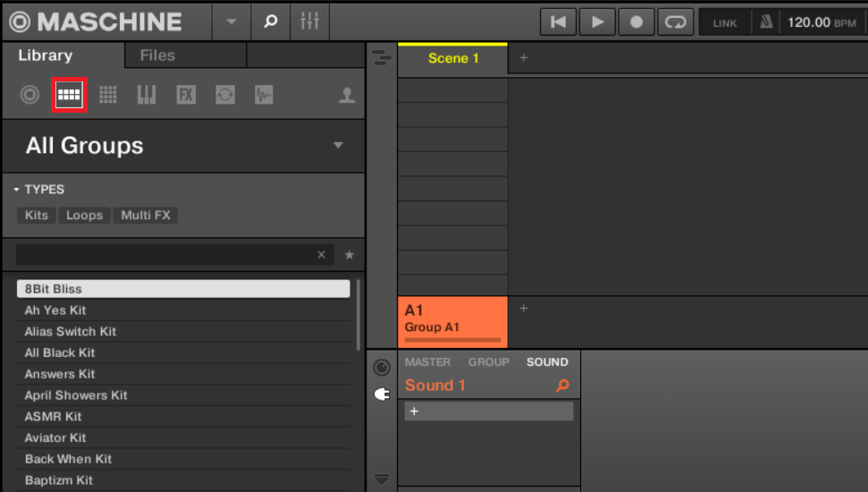Select 8Bit Bliss in results

tap(183, 289)
